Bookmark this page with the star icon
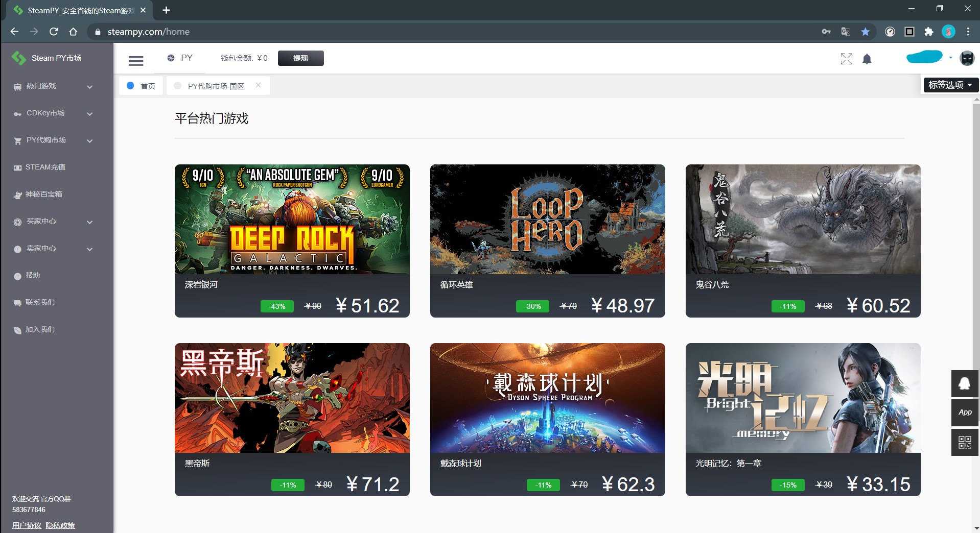Screen dimensions: 980x533 pyautogui.click(x=865, y=32)
